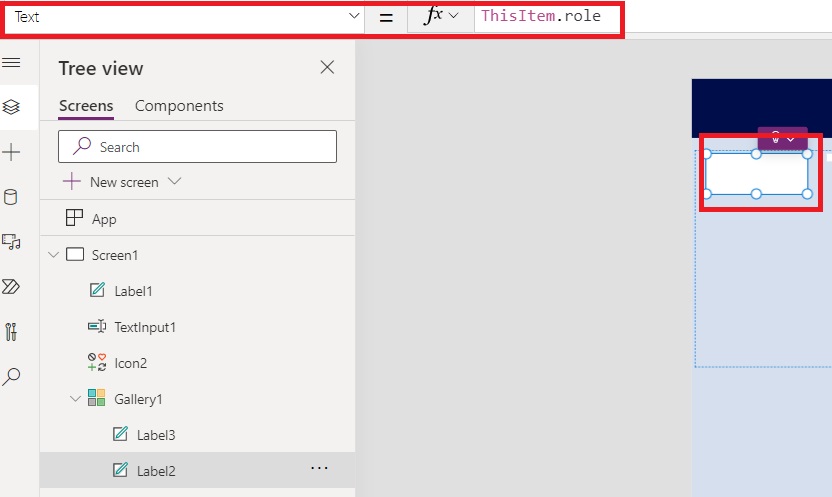Open the Data cylinder icon

click(11, 196)
